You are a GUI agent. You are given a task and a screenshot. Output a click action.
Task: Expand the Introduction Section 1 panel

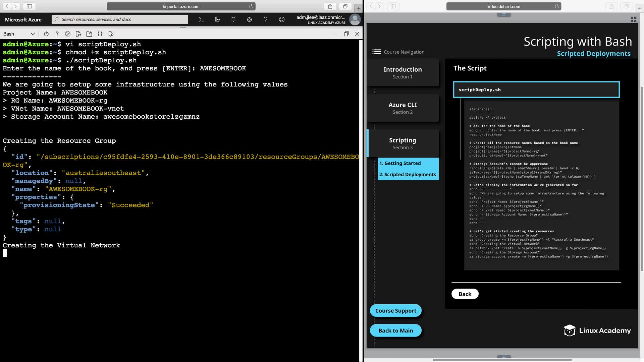402,72
